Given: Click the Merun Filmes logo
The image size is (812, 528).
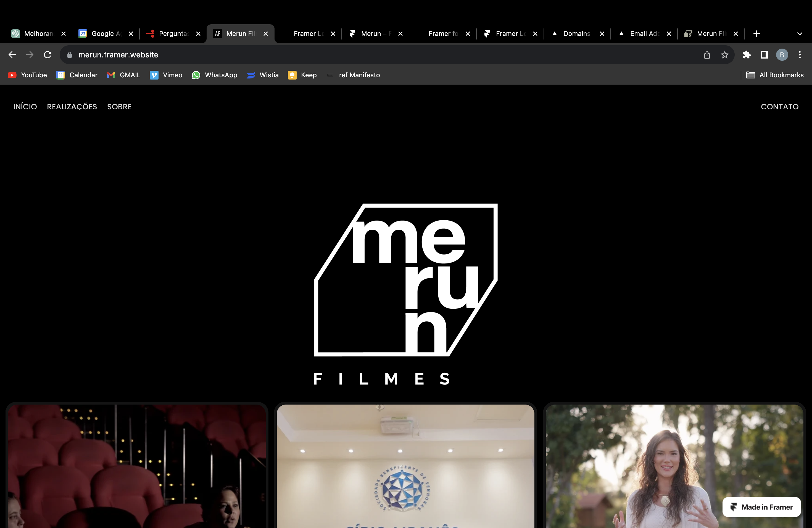Looking at the screenshot, I should pos(406,294).
